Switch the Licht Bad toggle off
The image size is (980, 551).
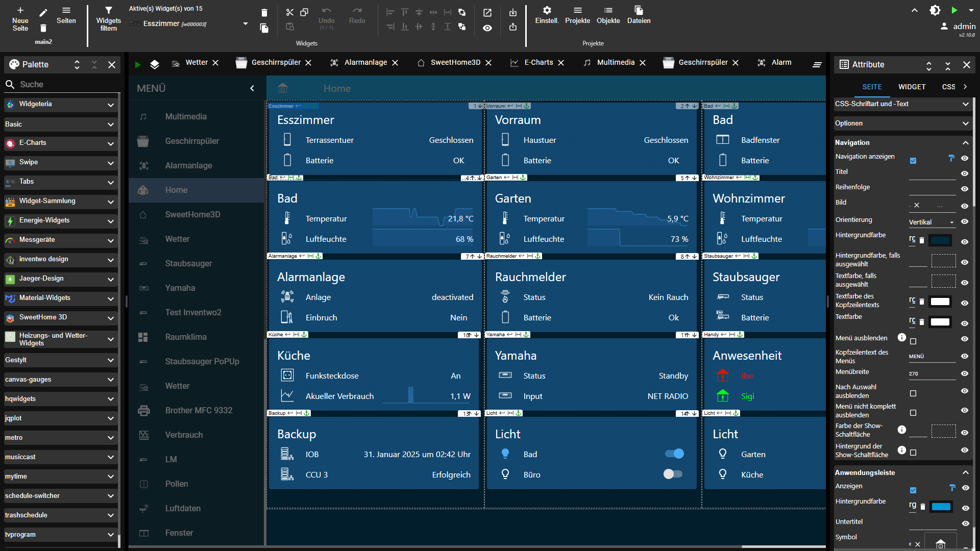pyautogui.click(x=674, y=454)
